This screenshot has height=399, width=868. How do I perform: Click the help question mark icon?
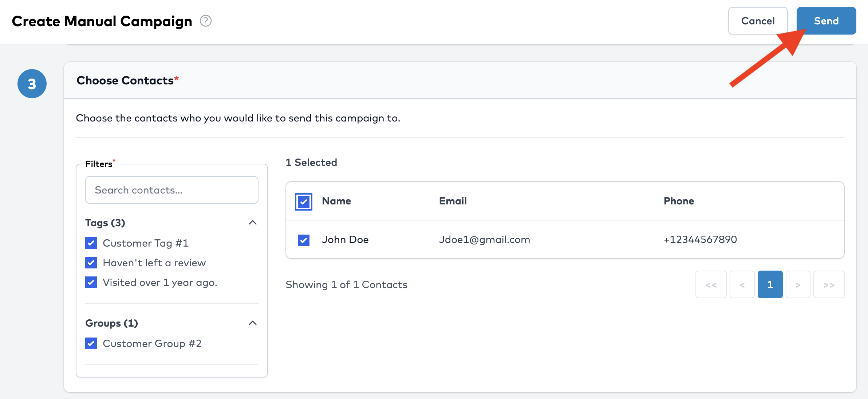pos(206,21)
